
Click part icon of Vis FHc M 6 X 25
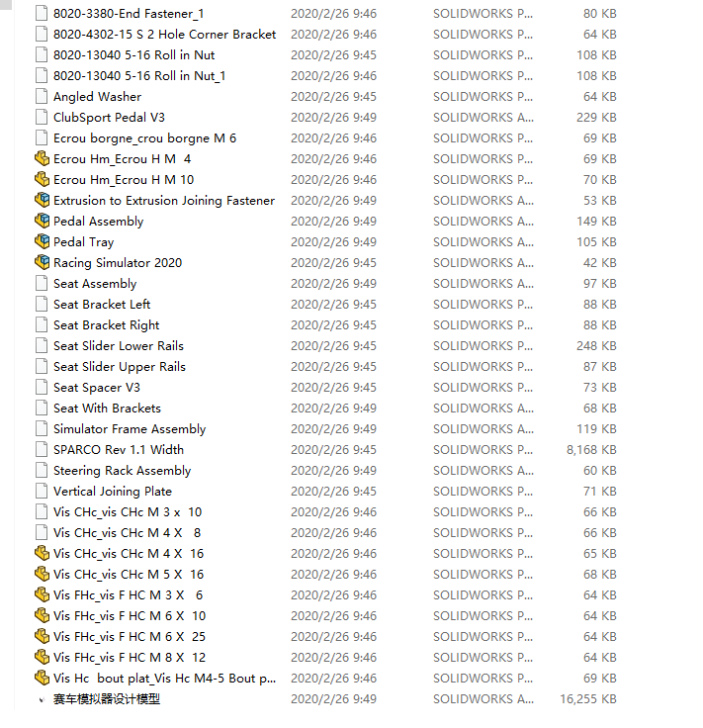tap(42, 637)
